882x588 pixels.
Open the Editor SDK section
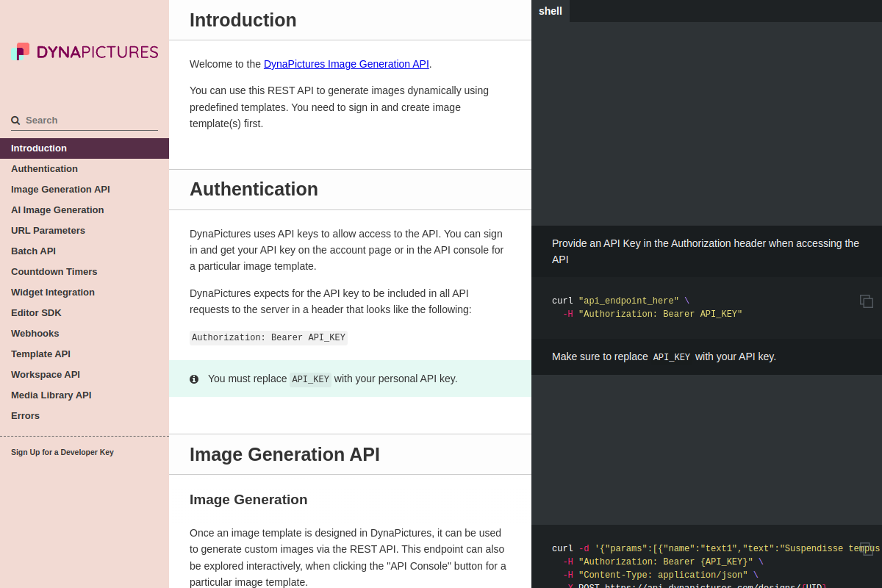85,313
